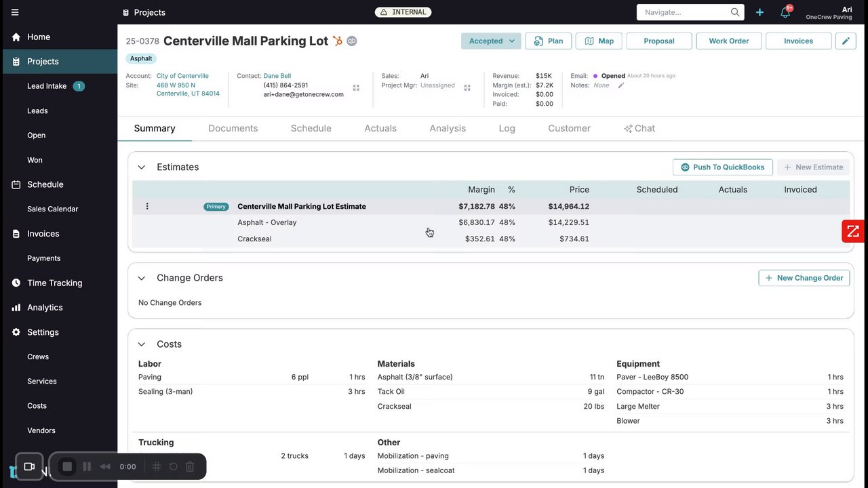Switch to the Analysis tab
Screen dimensions: 868x488
(x=448, y=128)
